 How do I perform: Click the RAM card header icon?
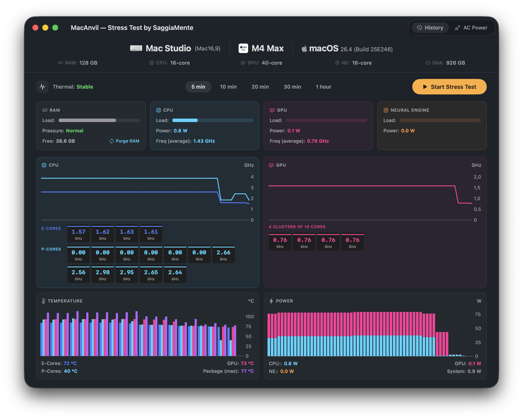tap(45, 110)
